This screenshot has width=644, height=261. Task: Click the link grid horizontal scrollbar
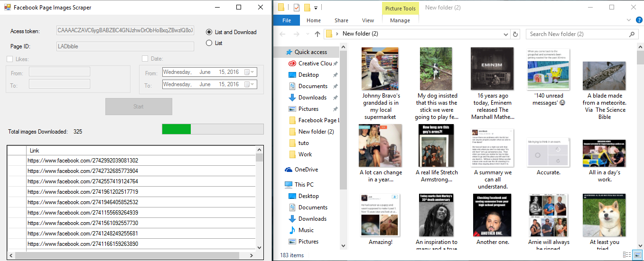point(131,255)
